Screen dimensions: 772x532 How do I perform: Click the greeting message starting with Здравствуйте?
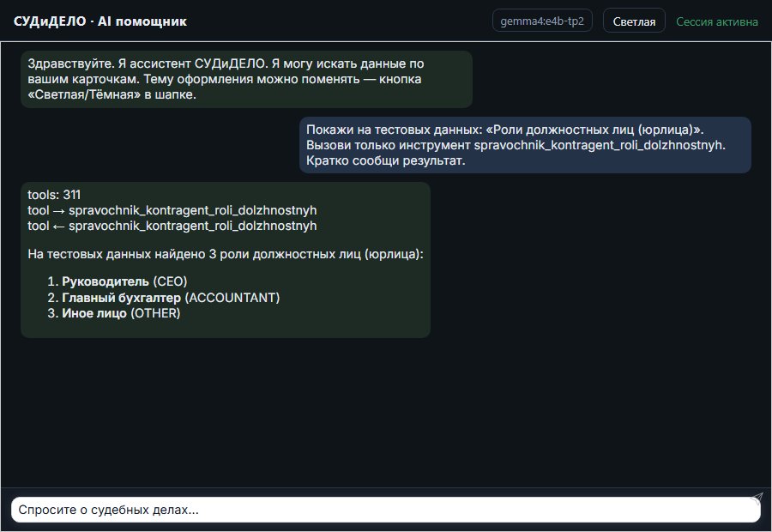point(247,79)
